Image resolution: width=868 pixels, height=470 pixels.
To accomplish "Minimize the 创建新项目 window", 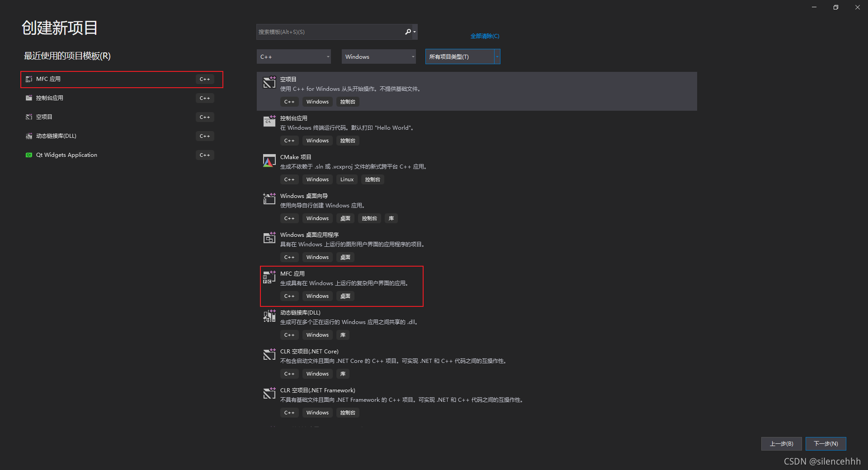I will click(814, 7).
